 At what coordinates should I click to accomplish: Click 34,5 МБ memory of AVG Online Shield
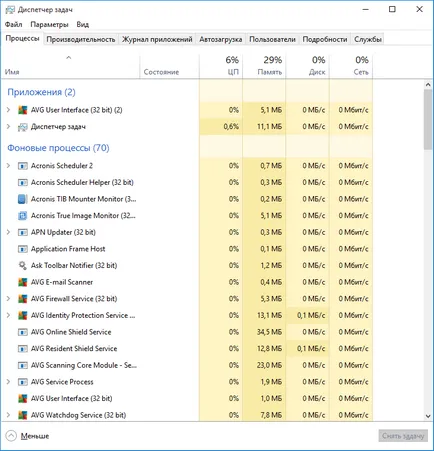coord(269,332)
